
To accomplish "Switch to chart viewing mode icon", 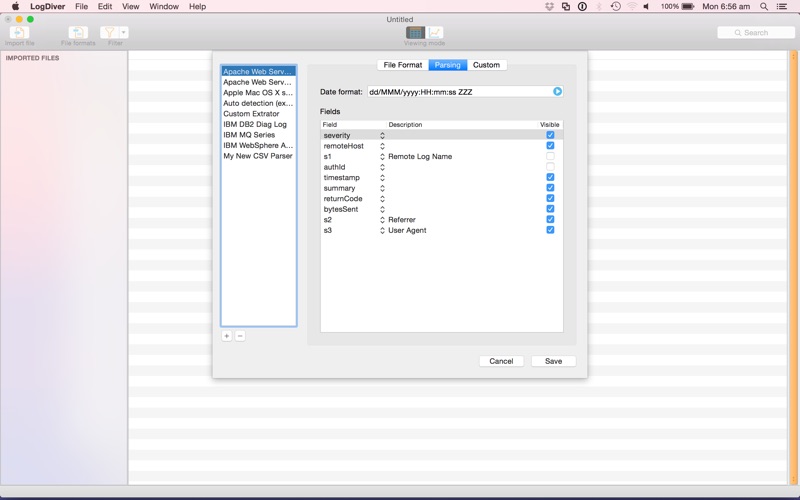I will [434, 33].
